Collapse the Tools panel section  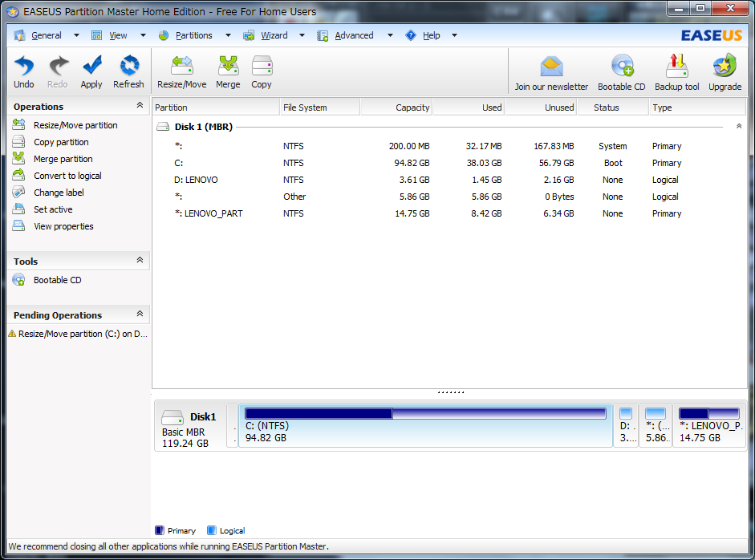click(140, 261)
